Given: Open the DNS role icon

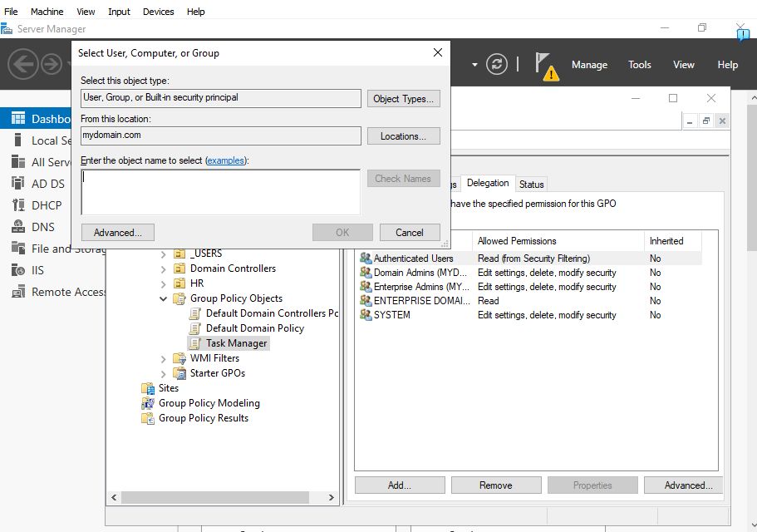Looking at the screenshot, I should [x=17, y=226].
